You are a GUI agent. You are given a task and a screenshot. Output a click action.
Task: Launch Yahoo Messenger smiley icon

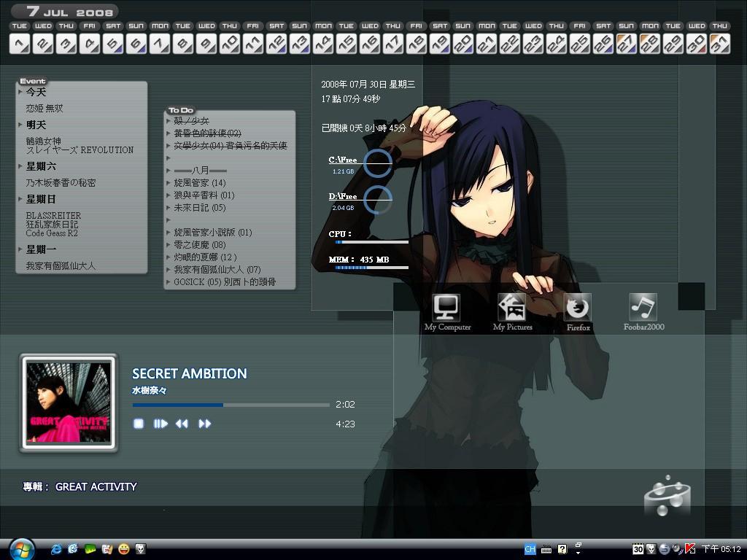click(124, 549)
